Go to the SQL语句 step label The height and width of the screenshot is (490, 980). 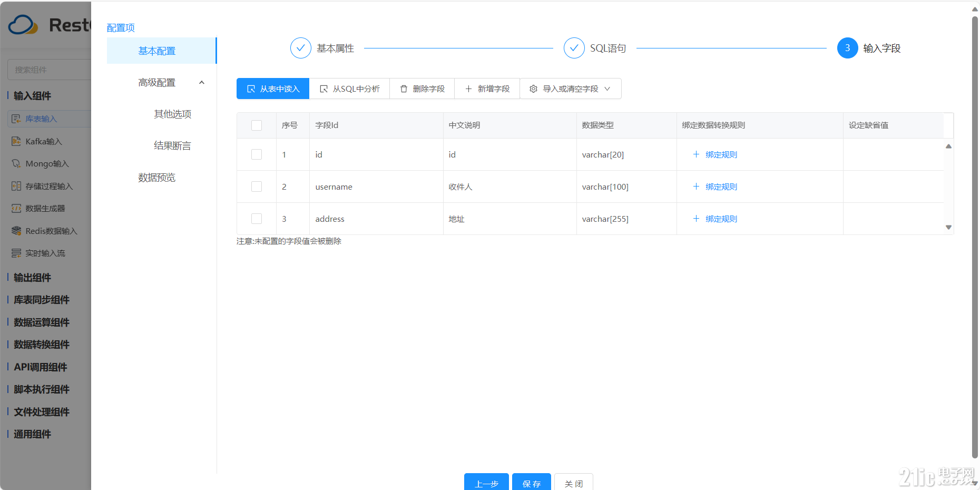click(x=608, y=48)
